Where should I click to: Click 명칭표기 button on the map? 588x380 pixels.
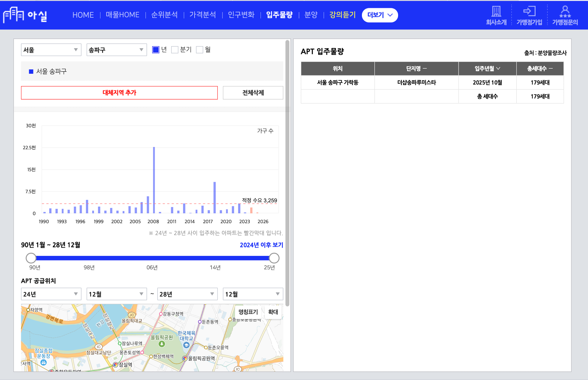[248, 312]
